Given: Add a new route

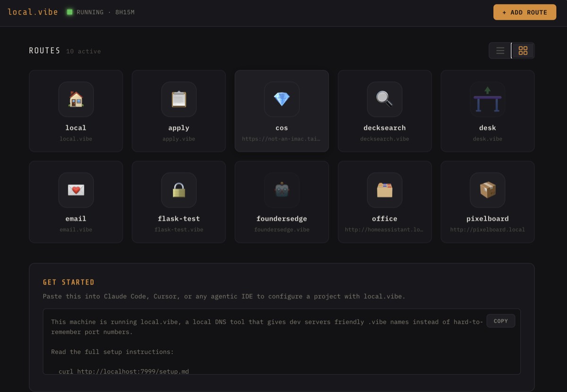Looking at the screenshot, I should point(524,12).
